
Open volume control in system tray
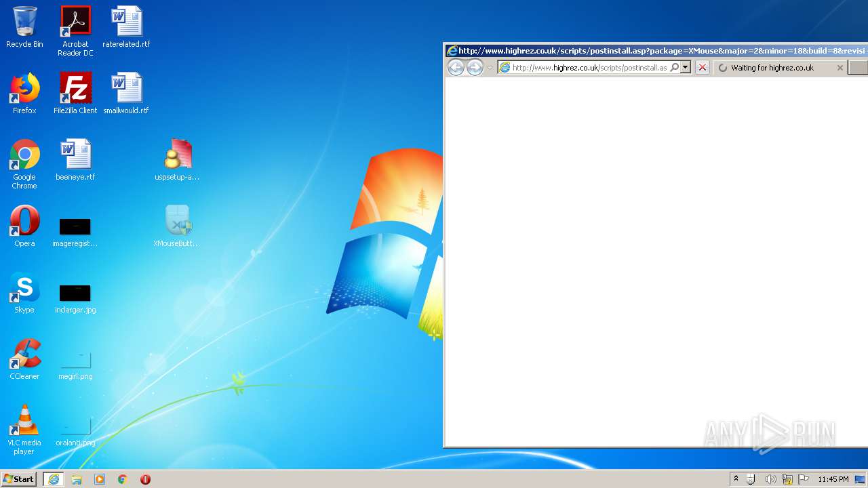coord(770,479)
